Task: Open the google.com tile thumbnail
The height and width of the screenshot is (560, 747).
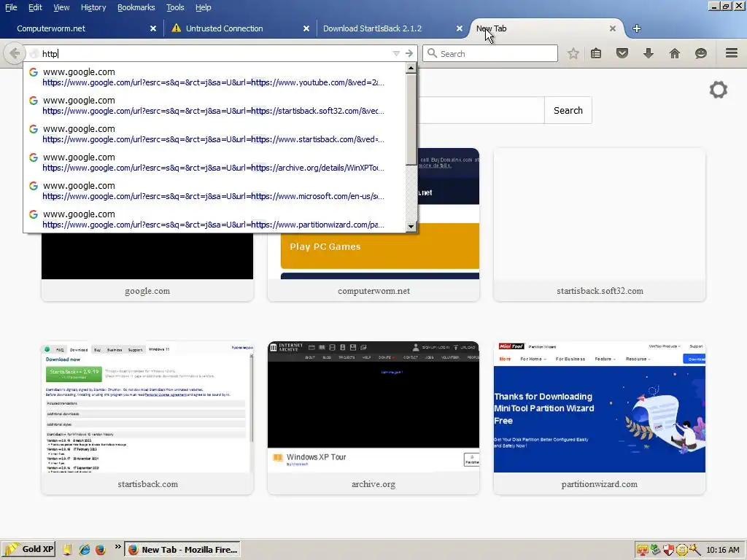Action: click(x=147, y=256)
